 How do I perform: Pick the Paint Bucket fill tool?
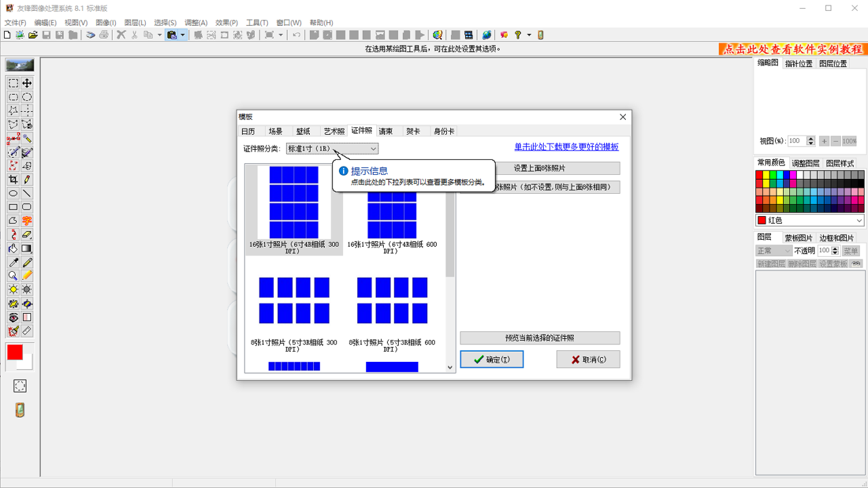point(13,249)
